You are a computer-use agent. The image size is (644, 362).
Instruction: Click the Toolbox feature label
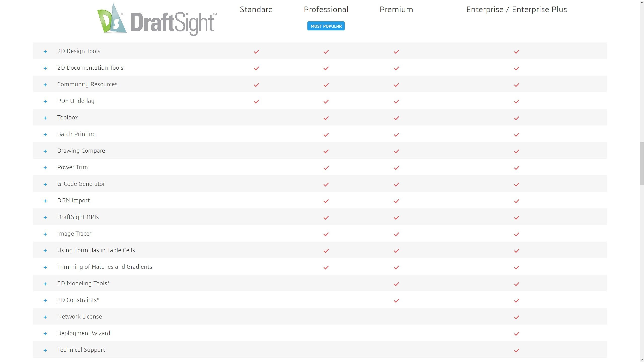pos(67,117)
